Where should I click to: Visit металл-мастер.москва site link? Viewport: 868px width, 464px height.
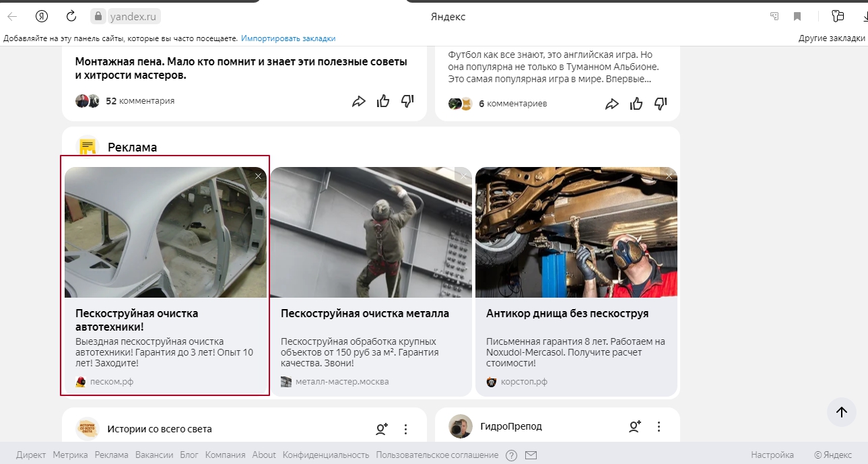(x=342, y=382)
